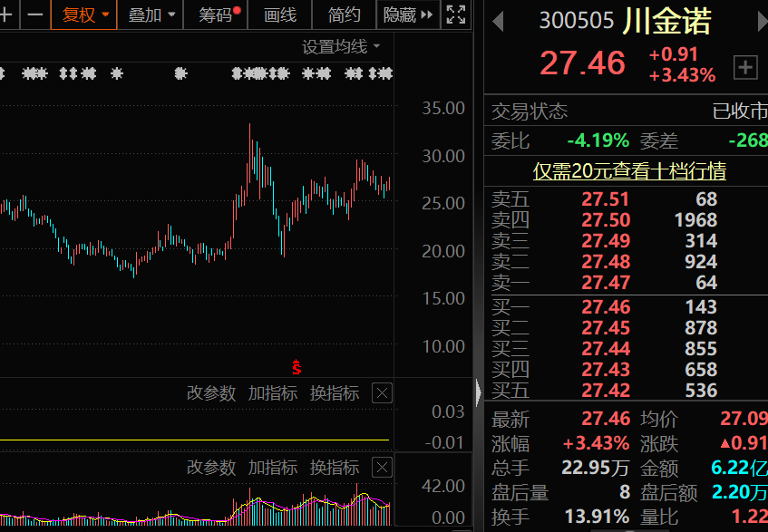Add 川金诺 to watchlist with plus icon
Screen dimensions: 768x532
pos(745,66)
